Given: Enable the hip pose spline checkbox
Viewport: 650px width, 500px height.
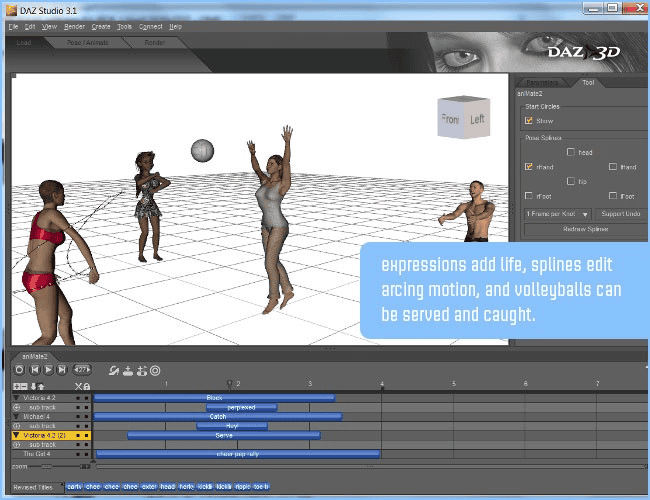Looking at the screenshot, I should point(571,181).
